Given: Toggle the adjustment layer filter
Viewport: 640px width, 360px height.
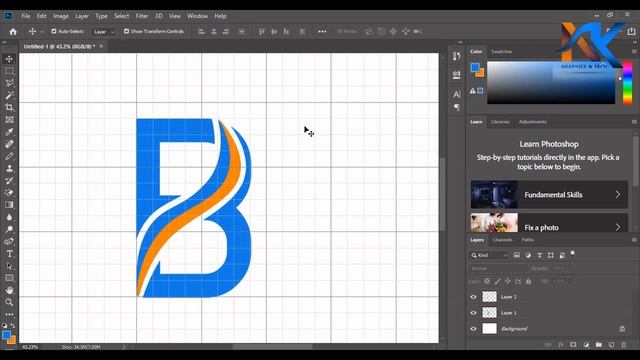Looking at the screenshot, I should (x=528, y=255).
